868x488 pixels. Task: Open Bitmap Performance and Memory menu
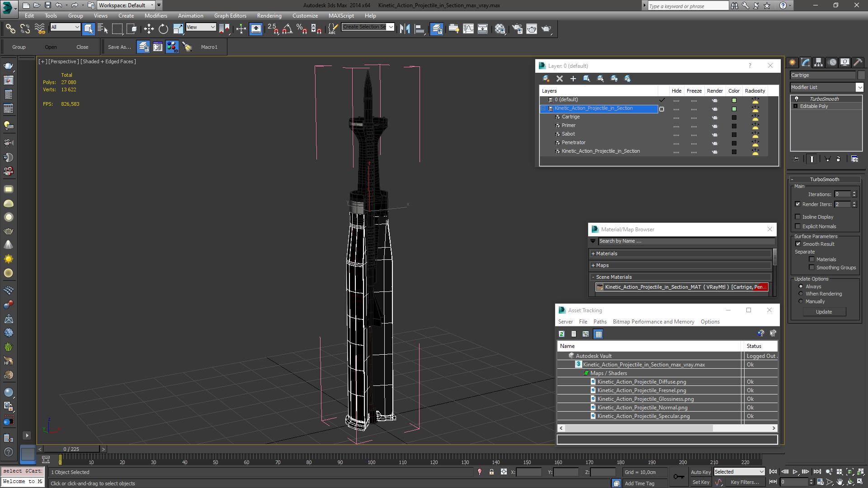coord(653,322)
